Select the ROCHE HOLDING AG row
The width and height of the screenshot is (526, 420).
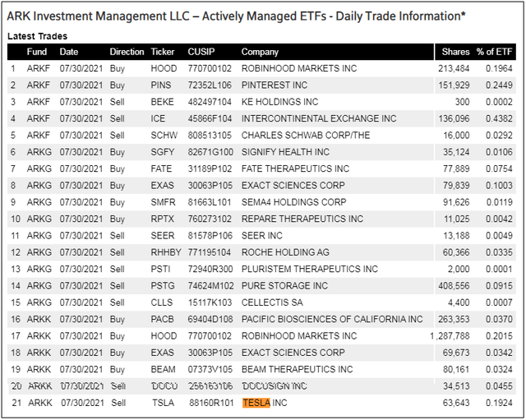coord(261,252)
